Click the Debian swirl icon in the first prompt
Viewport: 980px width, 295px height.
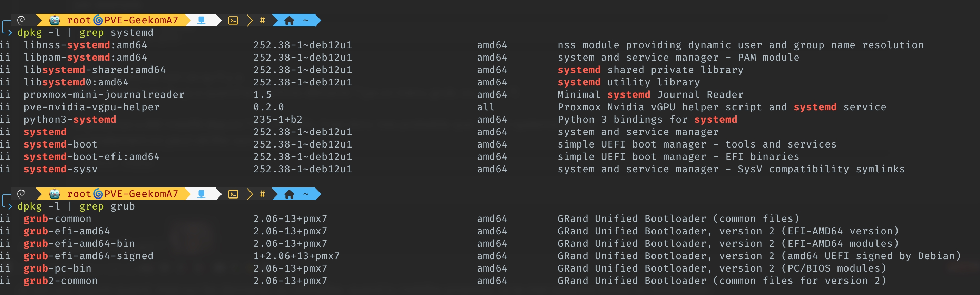point(21,20)
